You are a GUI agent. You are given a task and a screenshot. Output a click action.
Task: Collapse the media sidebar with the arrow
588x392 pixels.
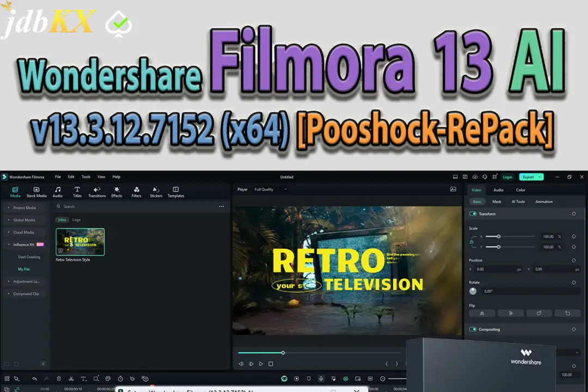(x=43, y=364)
